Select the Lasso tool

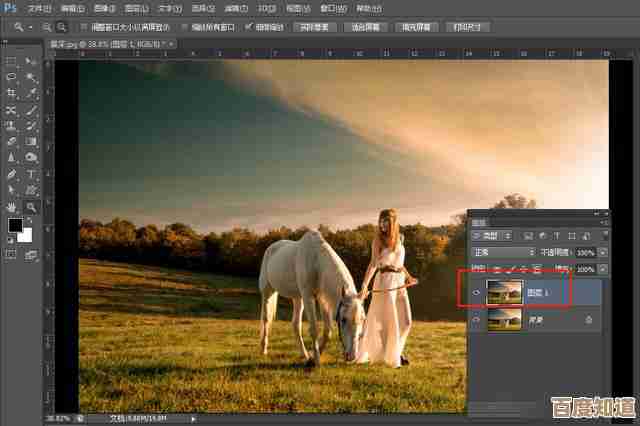click(x=11, y=76)
